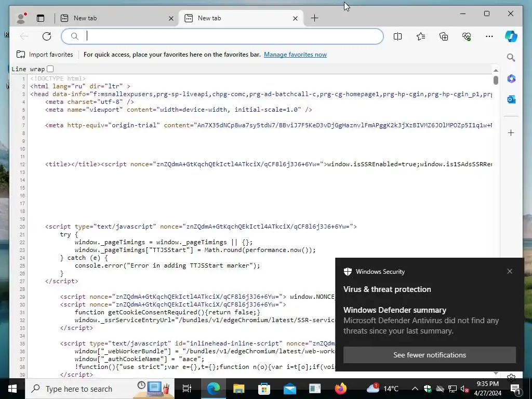Screen dimensions: 532x399
Task: Open Microsoft Edge from the taskbar
Action: [214, 389]
